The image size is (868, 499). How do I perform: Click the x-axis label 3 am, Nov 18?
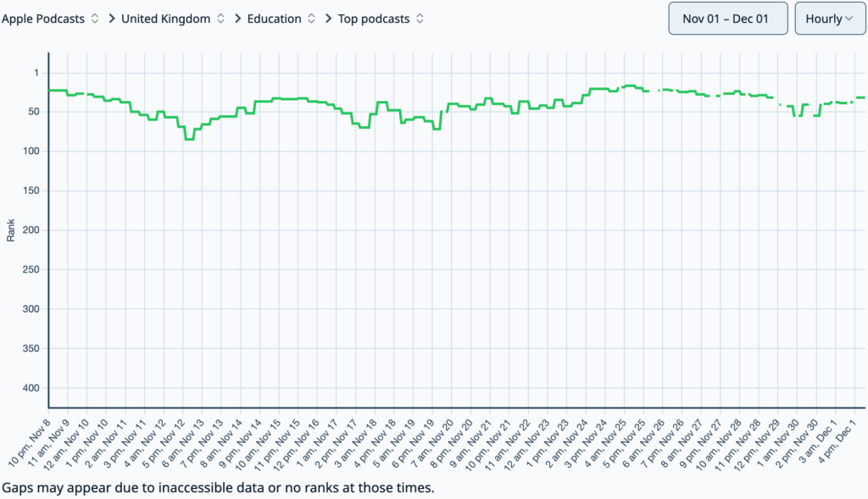tap(355, 444)
